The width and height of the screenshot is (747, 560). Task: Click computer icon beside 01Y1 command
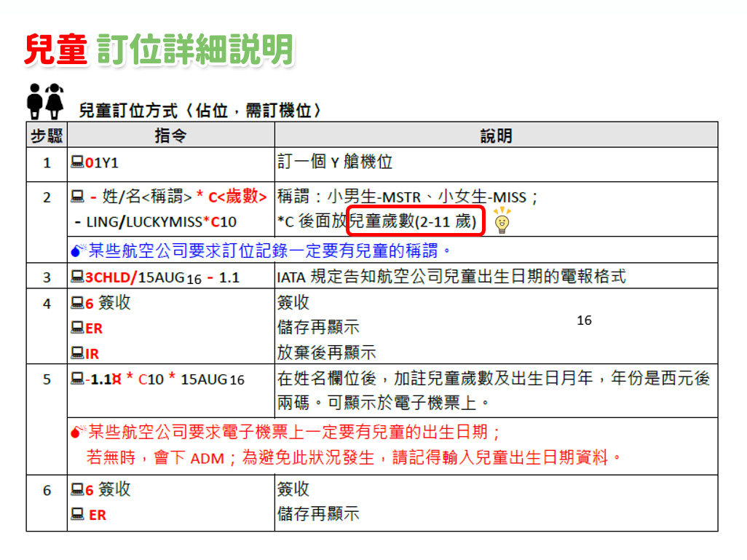click(77, 162)
